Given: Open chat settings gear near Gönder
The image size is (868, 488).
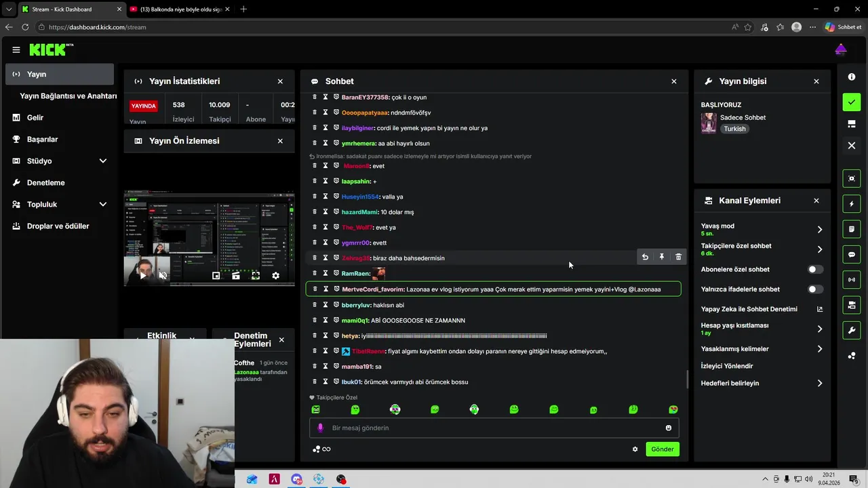Looking at the screenshot, I should pos(635,449).
